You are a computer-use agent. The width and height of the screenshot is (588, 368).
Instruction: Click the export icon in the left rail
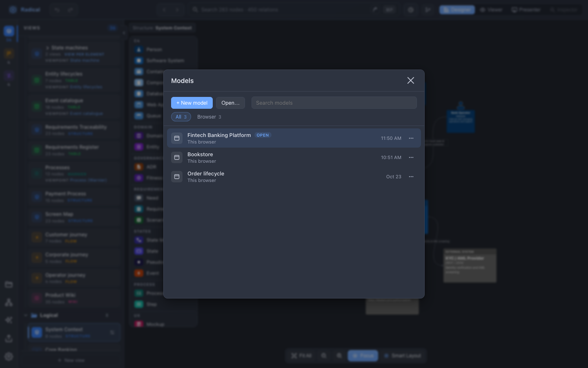(9, 339)
